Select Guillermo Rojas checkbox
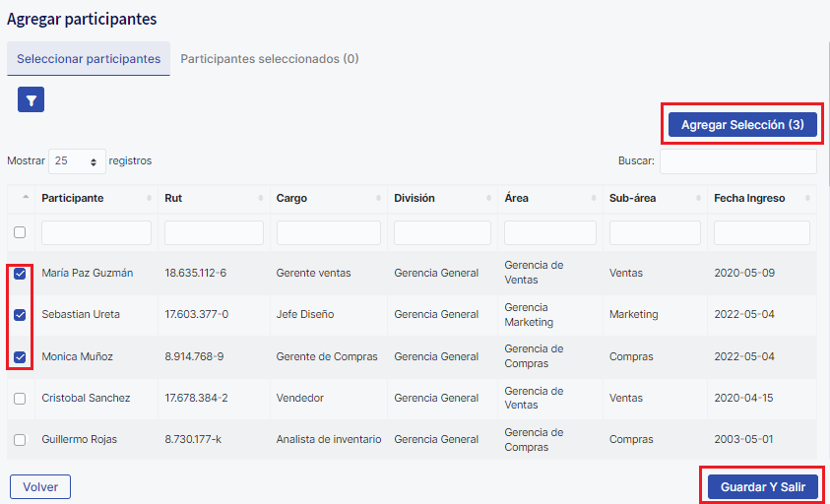This screenshot has width=830, height=504. tap(20, 440)
